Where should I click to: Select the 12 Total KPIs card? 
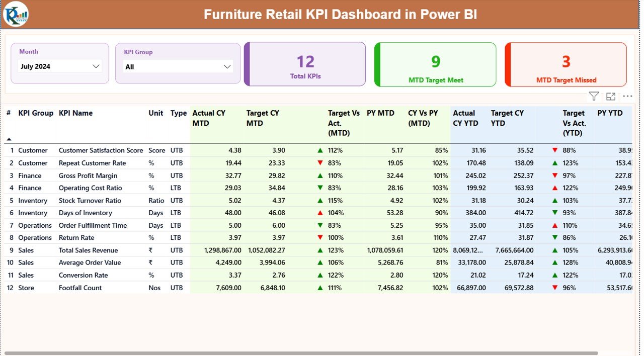[304, 64]
